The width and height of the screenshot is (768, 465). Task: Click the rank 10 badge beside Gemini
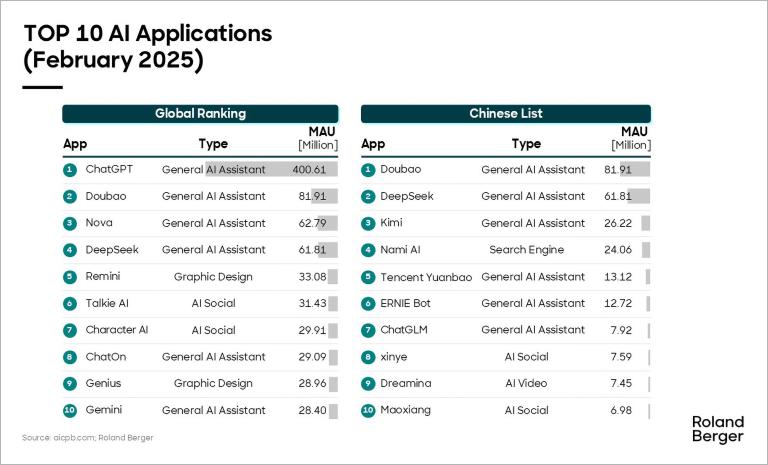tap(70, 410)
